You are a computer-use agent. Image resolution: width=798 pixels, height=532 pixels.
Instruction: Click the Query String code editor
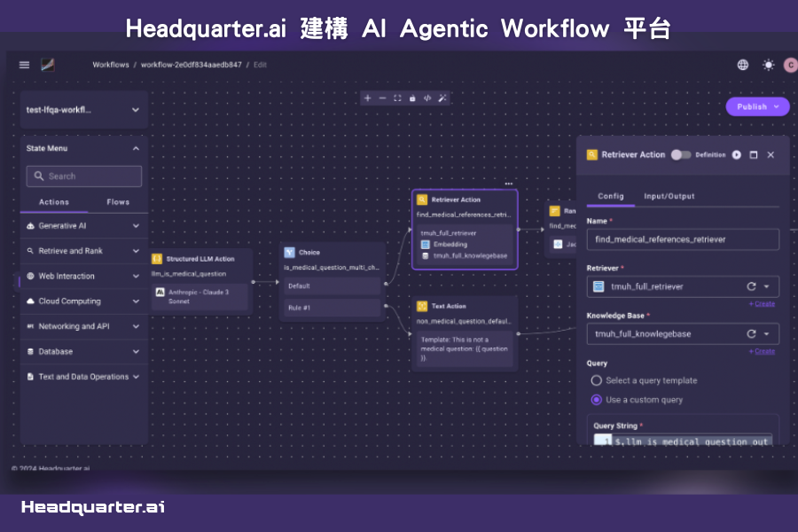coord(683,441)
